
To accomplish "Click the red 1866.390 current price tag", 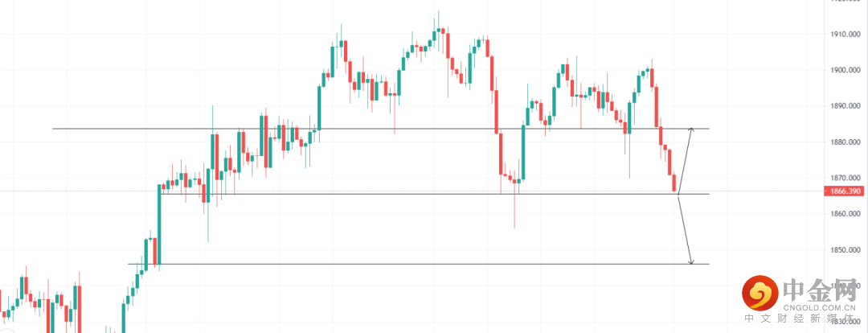I will click(x=845, y=191).
